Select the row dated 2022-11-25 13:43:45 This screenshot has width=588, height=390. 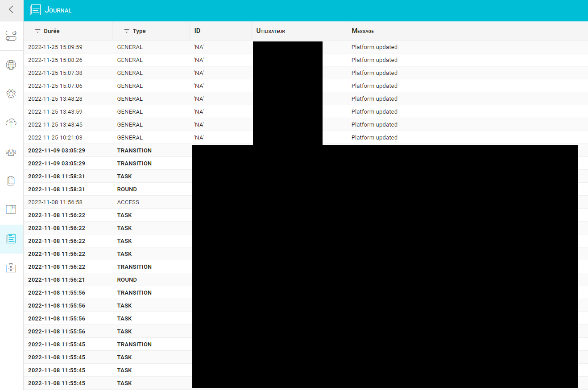pos(306,124)
